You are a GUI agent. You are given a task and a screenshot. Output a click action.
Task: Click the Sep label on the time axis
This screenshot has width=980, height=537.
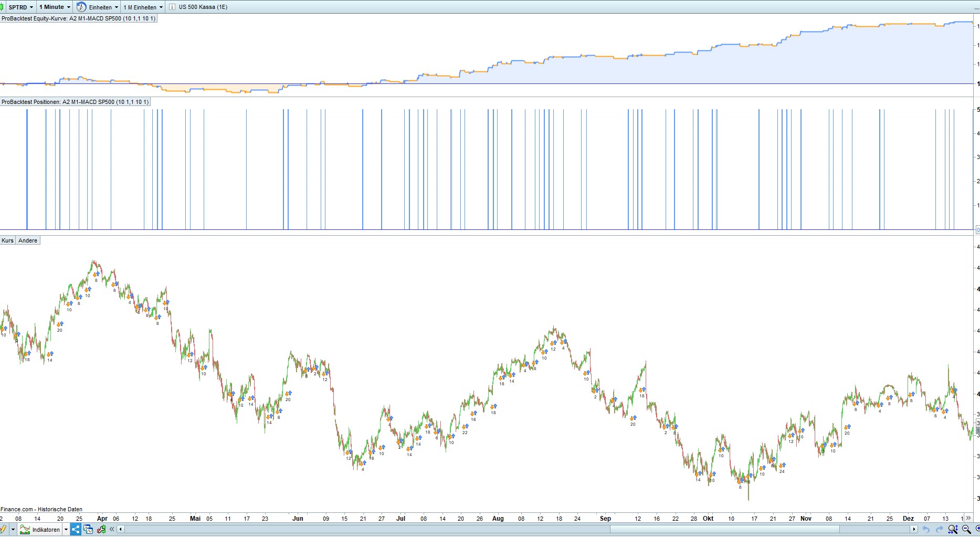(x=605, y=519)
